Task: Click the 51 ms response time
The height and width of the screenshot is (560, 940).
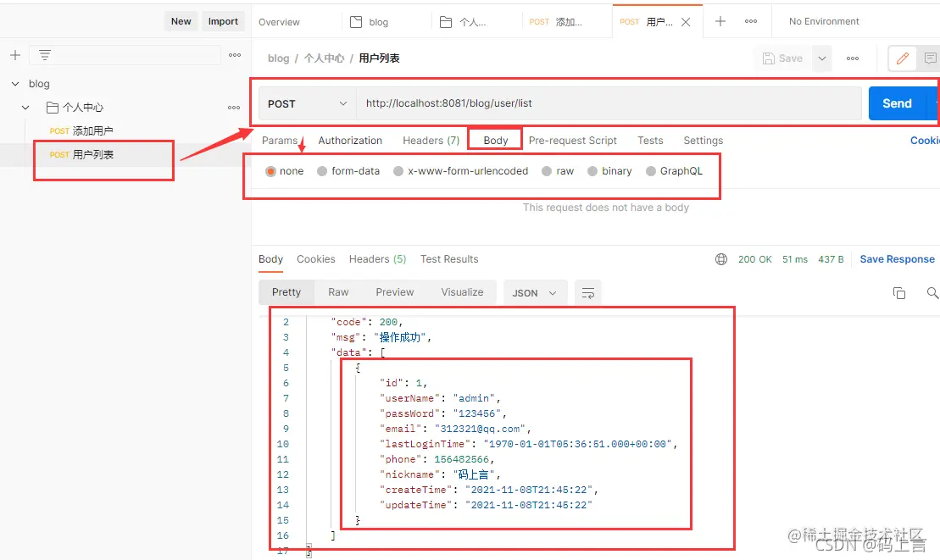Action: (795, 259)
